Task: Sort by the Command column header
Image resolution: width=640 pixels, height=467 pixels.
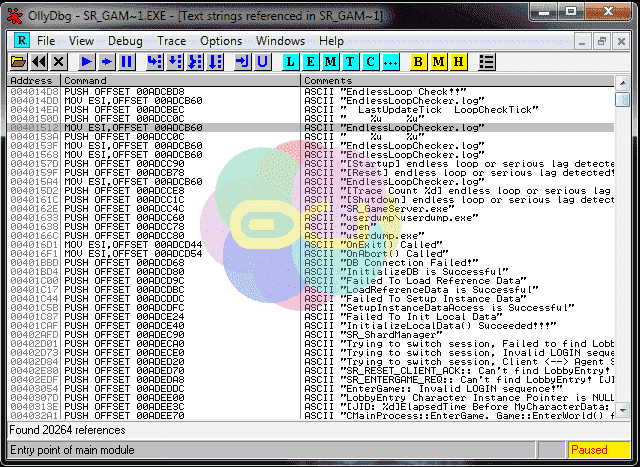Action: click(x=180, y=80)
